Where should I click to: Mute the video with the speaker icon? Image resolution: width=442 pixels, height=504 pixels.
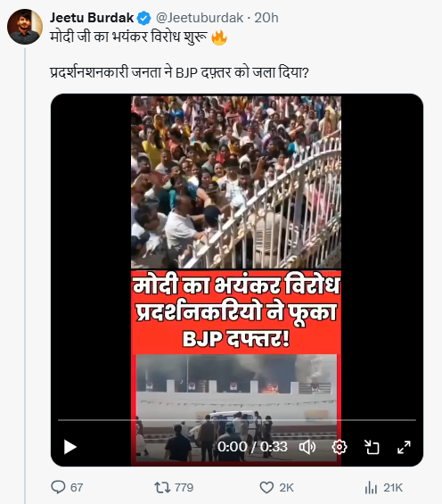[307, 447]
